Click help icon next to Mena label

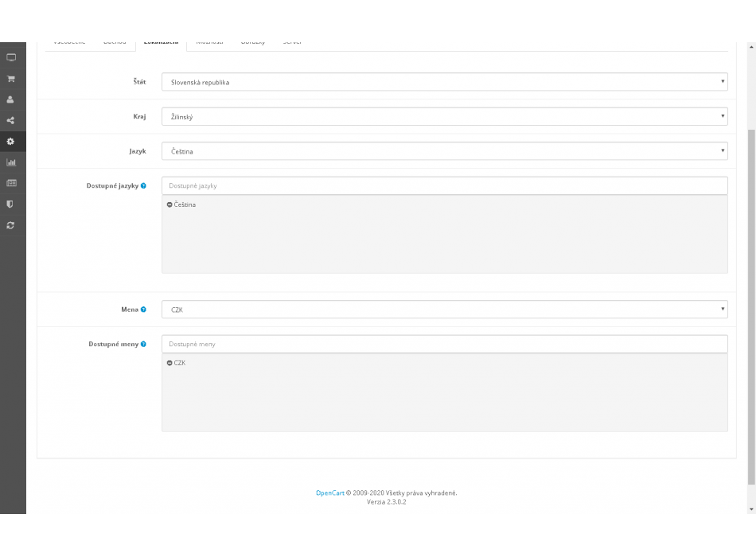click(x=143, y=310)
